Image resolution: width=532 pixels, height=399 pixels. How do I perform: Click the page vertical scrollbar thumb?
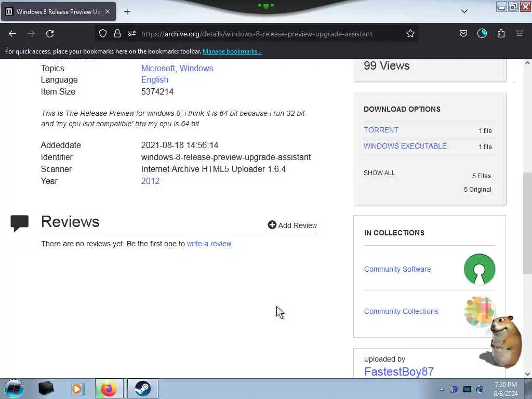(x=527, y=223)
